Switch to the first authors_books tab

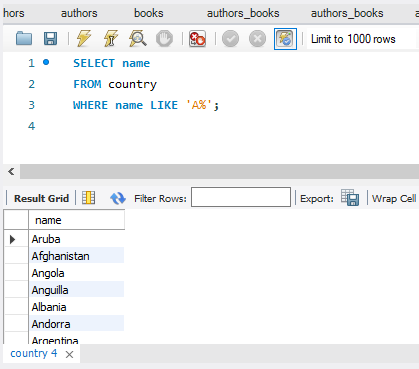(x=243, y=13)
